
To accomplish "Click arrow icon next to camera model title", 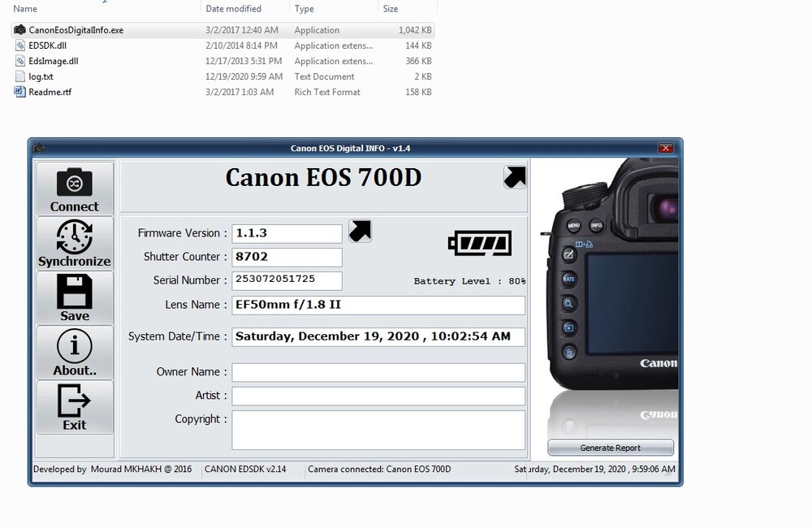I will click(x=515, y=177).
